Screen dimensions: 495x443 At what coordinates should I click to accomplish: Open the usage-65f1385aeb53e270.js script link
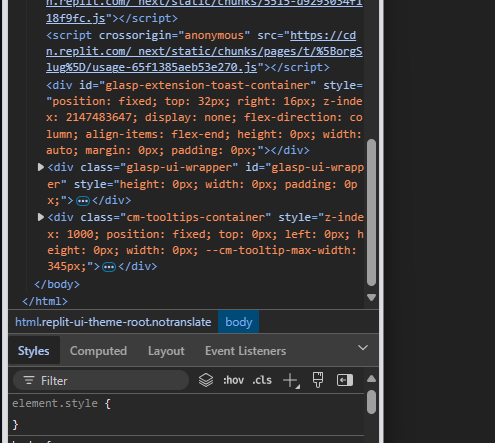(x=204, y=51)
